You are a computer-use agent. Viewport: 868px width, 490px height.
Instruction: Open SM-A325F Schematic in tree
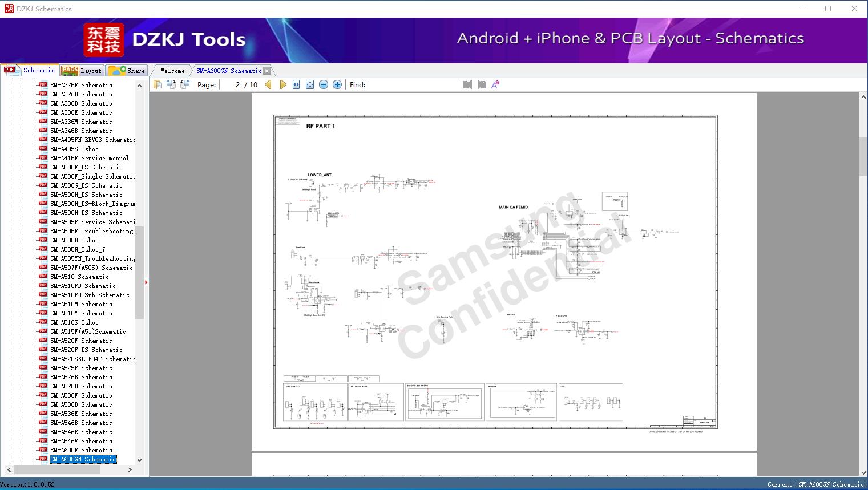click(x=81, y=85)
